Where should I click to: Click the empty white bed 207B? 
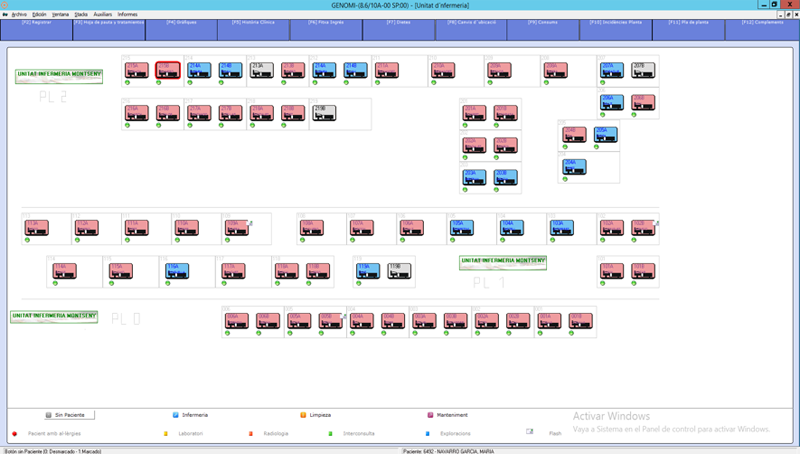tap(643, 70)
